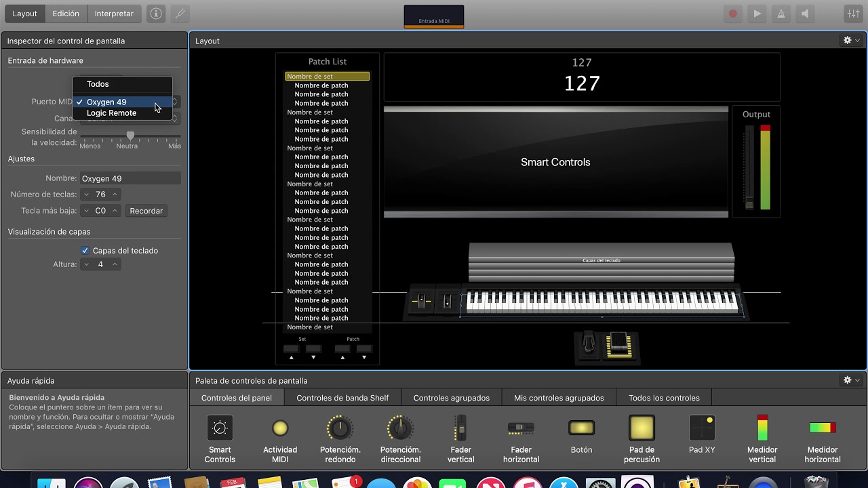The width and height of the screenshot is (868, 488).
Task: Pick Fader horizontal control icon
Action: [521, 428]
